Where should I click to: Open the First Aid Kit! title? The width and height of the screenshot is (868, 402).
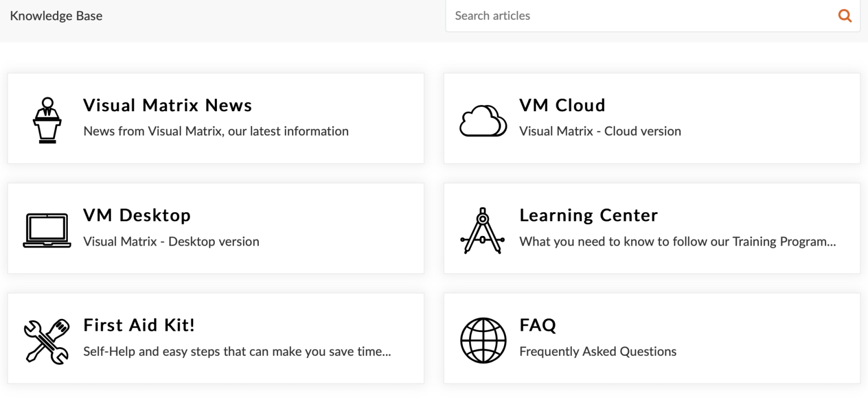pos(139,325)
